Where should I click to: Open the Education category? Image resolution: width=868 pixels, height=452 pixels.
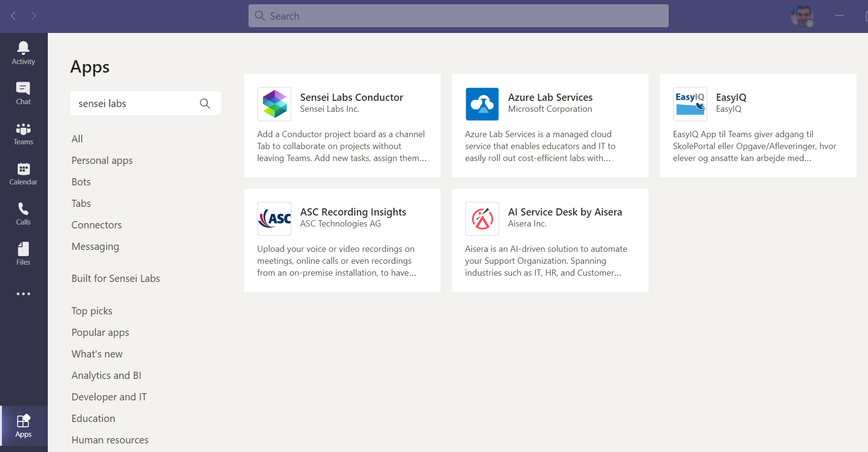pos(93,419)
